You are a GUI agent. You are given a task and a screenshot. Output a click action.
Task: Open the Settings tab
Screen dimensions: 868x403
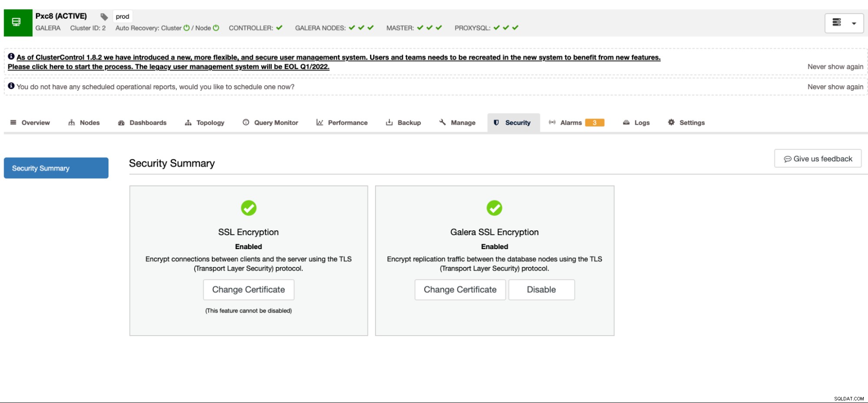coord(686,123)
